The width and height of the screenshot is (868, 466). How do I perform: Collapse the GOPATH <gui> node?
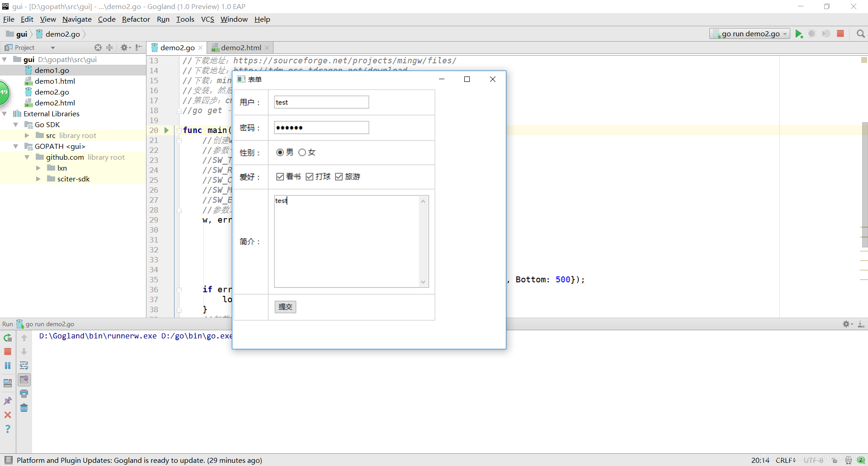tap(16, 146)
